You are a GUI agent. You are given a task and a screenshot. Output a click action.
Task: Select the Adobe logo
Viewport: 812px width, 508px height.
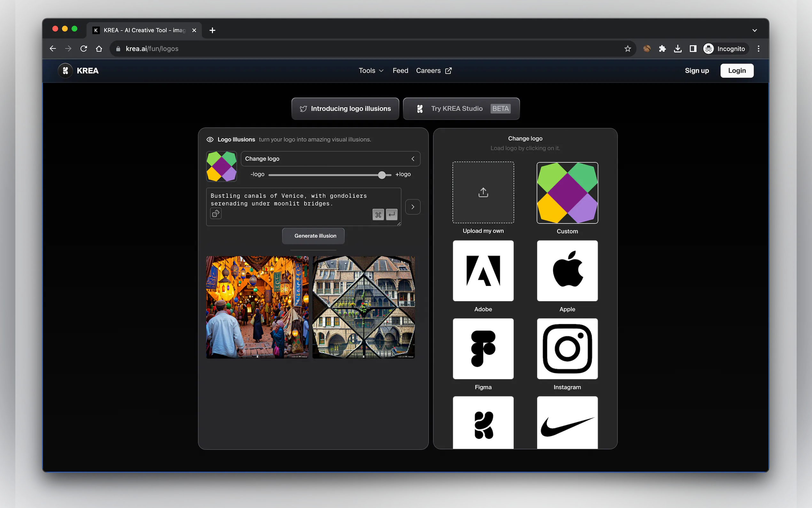(483, 270)
